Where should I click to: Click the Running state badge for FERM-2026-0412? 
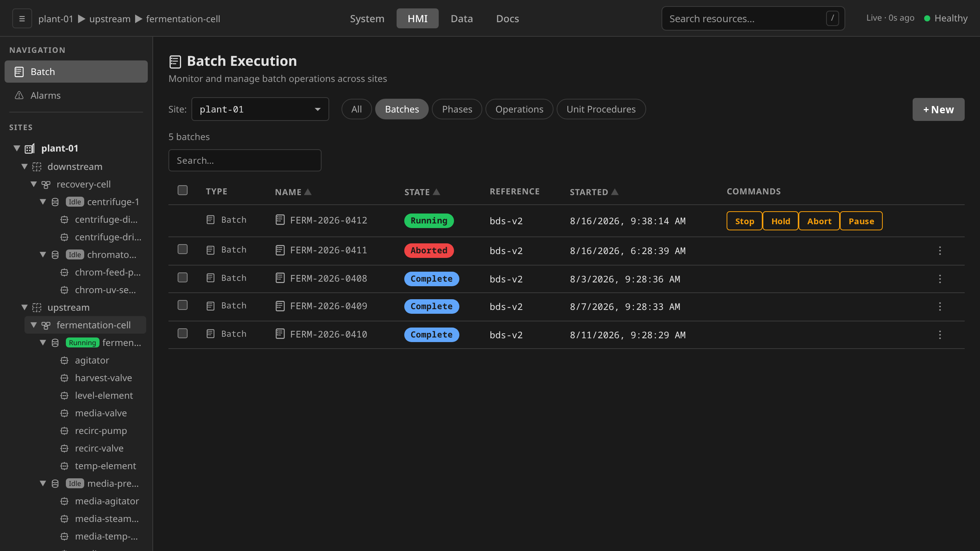point(429,220)
